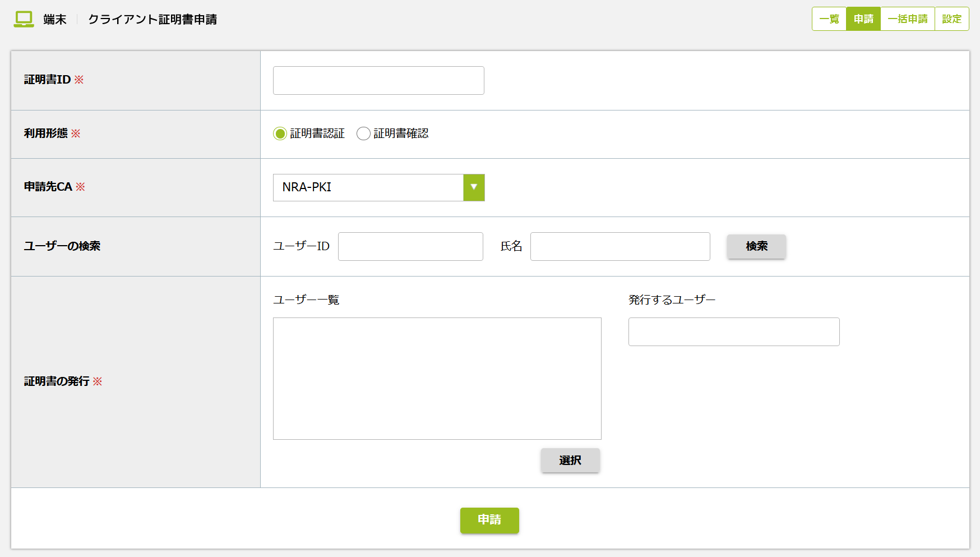
Task: Submit with the green 申請 button
Action: coord(489,520)
